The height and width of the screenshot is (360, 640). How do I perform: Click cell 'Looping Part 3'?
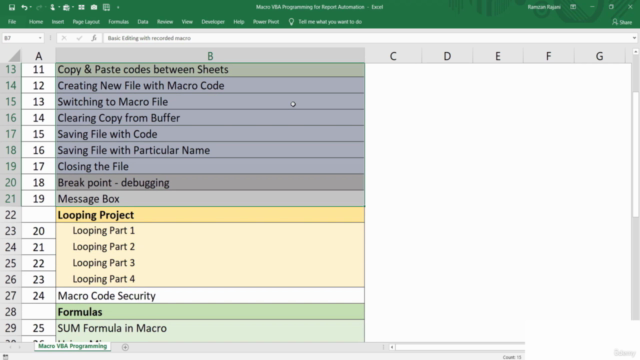210,263
